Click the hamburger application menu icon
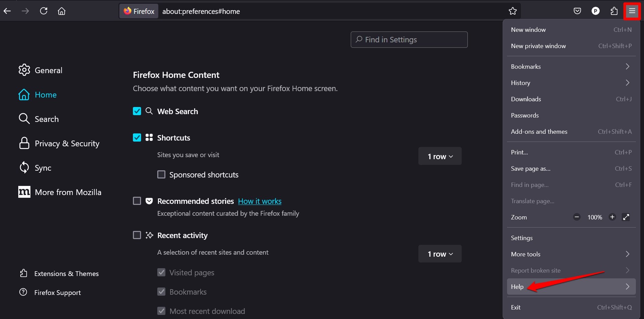The image size is (644, 319). pos(632,11)
